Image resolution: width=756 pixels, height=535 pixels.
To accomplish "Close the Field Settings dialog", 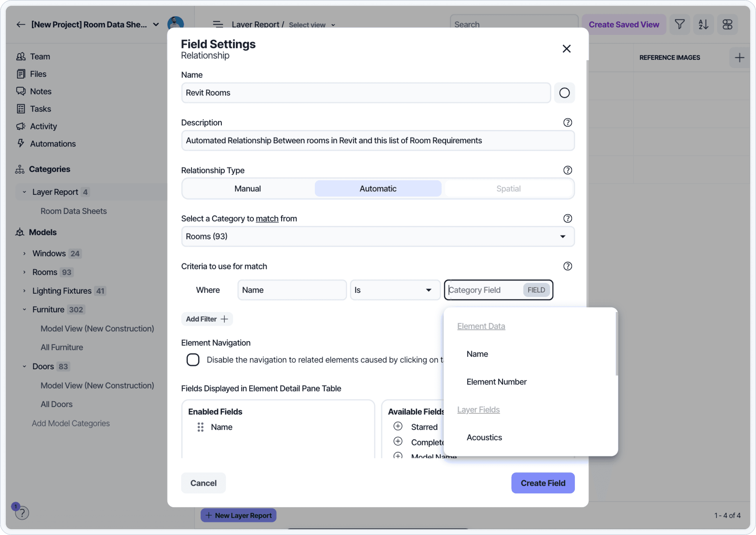I will pos(566,49).
